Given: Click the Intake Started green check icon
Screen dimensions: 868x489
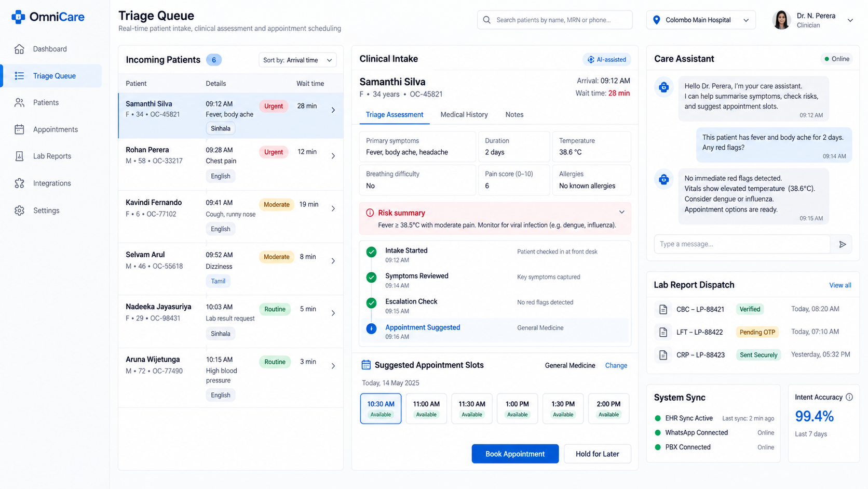Looking at the screenshot, I should click(x=371, y=252).
